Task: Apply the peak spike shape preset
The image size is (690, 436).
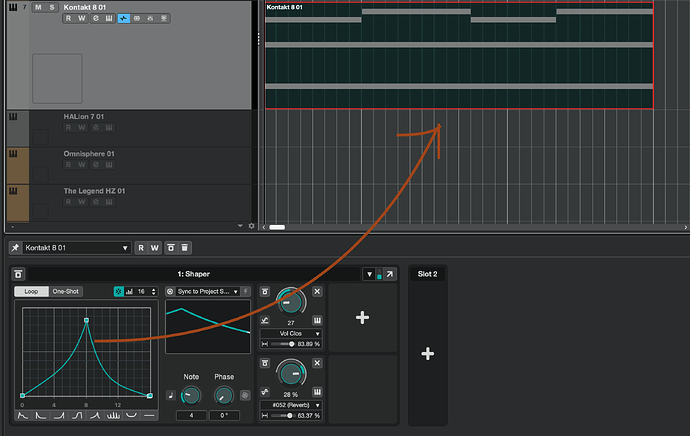Action: coord(95,415)
